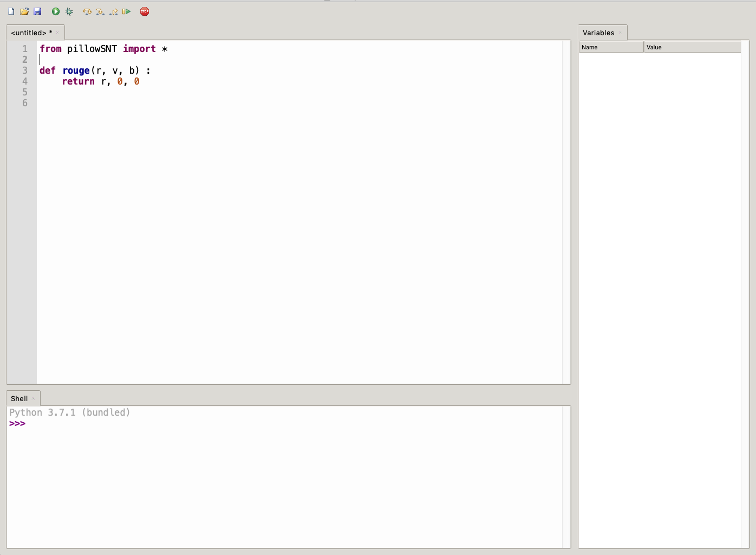This screenshot has width=756, height=555.
Task: Close the Variables panel tab
Action: (x=620, y=33)
